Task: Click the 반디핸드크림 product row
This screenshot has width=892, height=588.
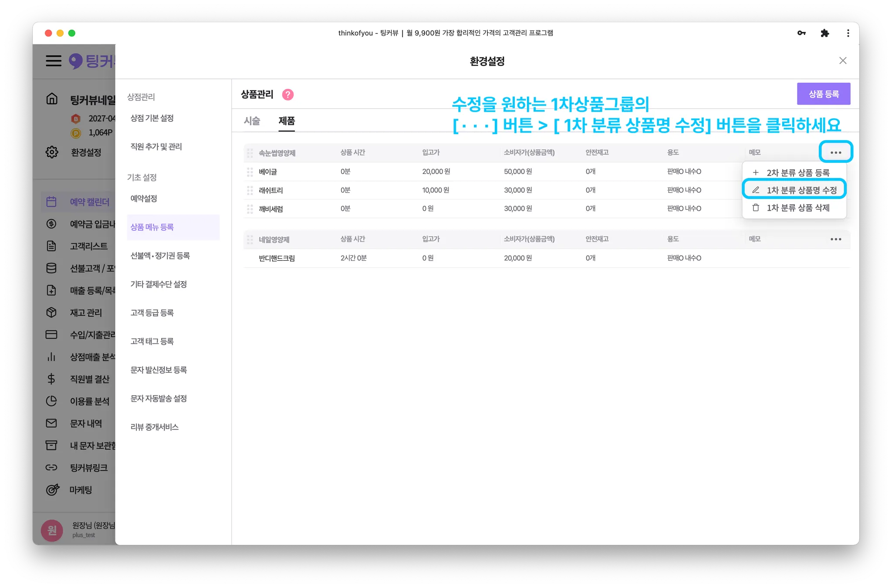Action: pos(277,258)
